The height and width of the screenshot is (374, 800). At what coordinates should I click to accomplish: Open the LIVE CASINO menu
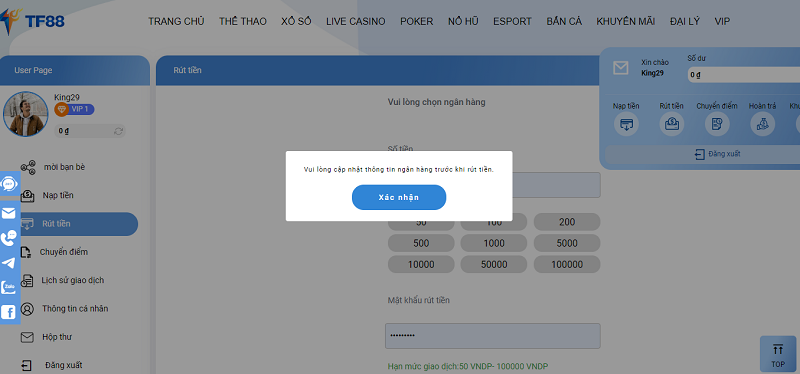(356, 21)
